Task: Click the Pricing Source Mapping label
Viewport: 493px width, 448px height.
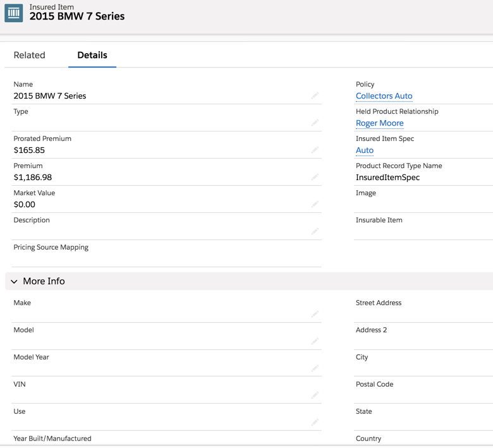Action: [x=51, y=248]
